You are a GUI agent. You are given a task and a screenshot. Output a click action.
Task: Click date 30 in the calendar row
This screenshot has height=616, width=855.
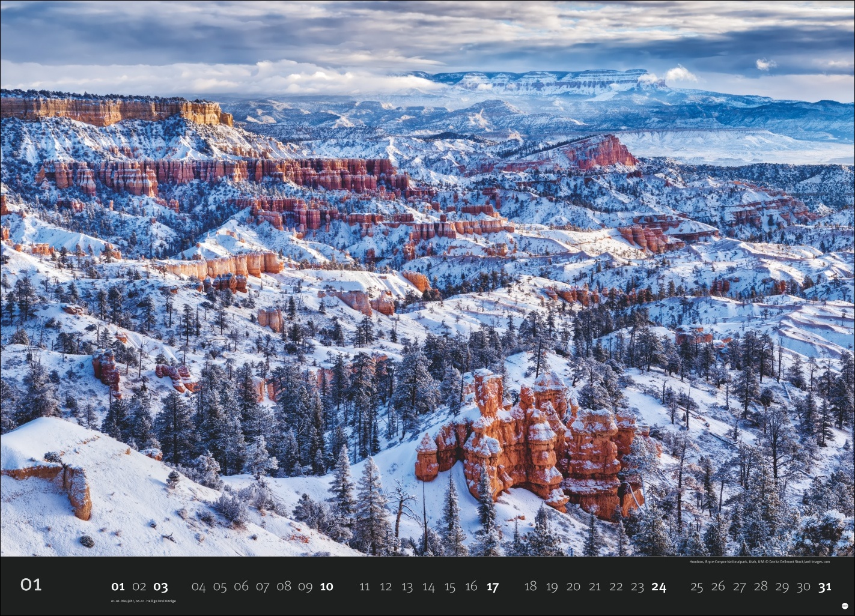coord(803,587)
